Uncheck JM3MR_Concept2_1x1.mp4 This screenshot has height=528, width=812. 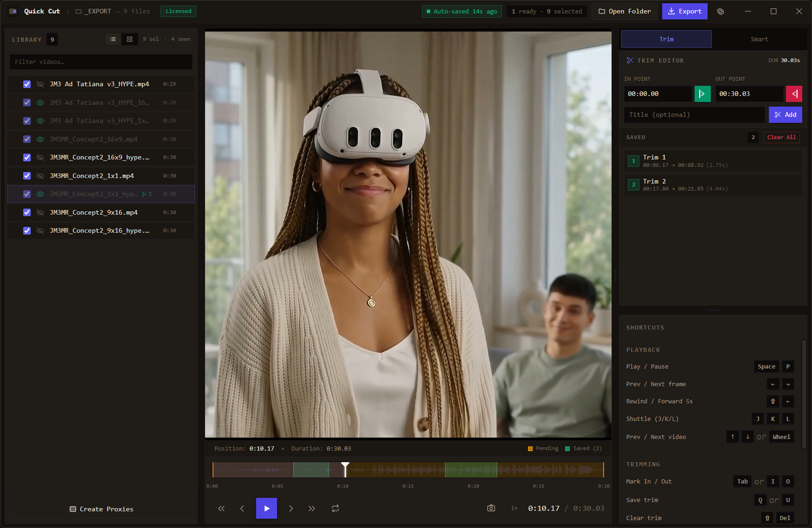27,176
